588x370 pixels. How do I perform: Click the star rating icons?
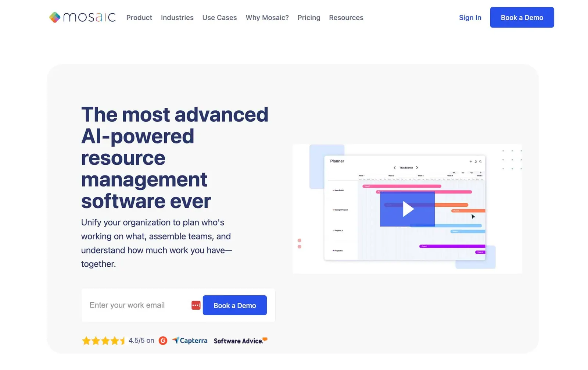point(103,341)
